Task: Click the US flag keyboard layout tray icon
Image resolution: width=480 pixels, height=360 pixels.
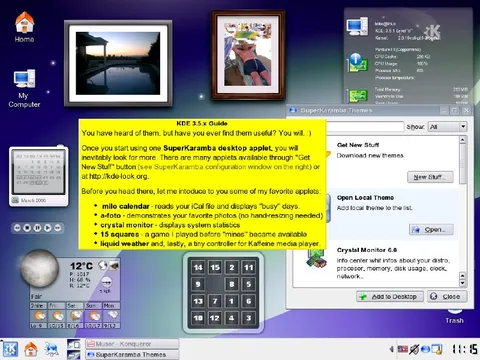Action: tap(403, 349)
